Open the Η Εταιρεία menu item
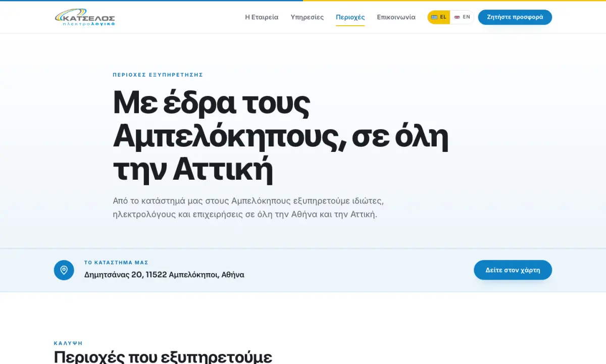This screenshot has height=364, width=606. click(262, 17)
